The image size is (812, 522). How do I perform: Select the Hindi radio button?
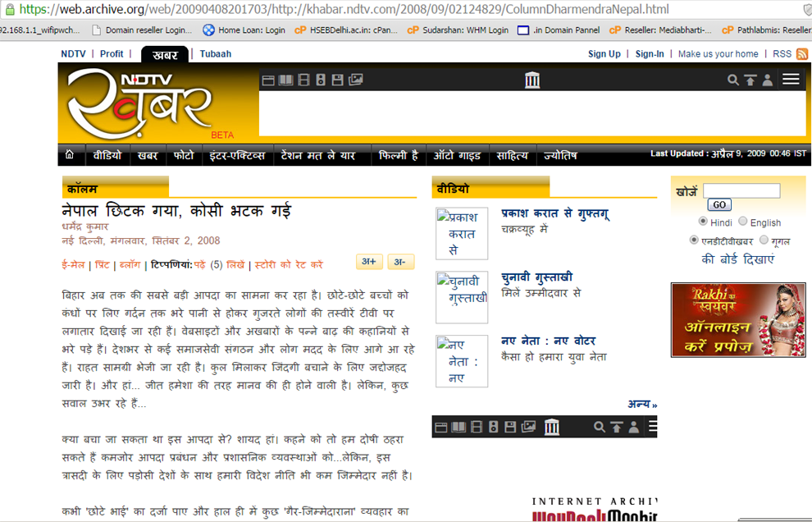(703, 222)
